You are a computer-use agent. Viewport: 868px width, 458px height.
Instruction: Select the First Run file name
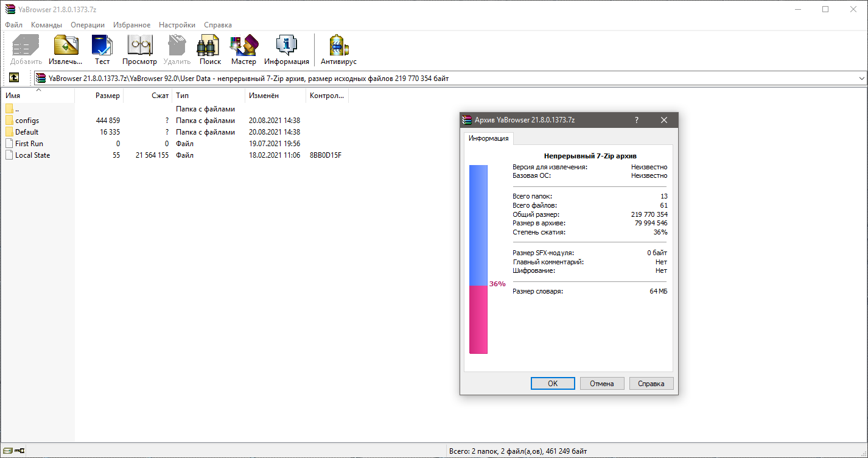pyautogui.click(x=29, y=144)
